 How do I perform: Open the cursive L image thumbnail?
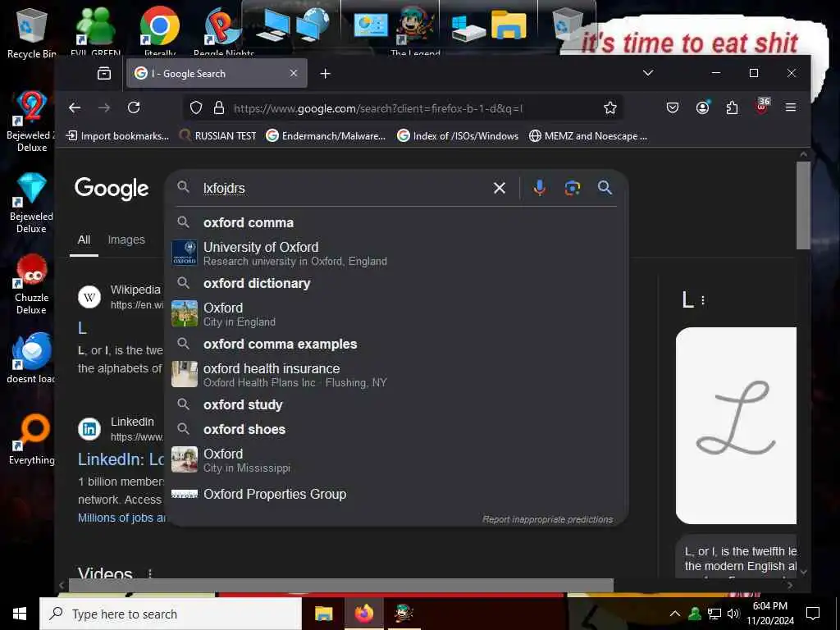[736, 426]
